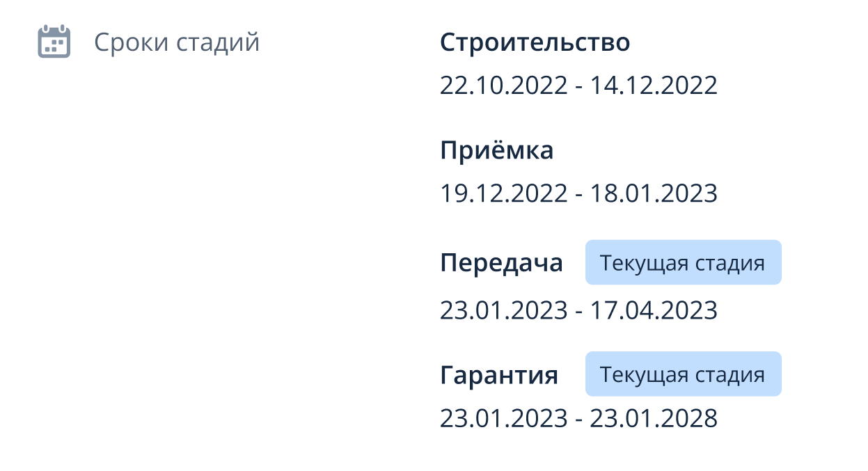
Task: Click Текущая стадия badge next to Передача
Action: coord(682,263)
